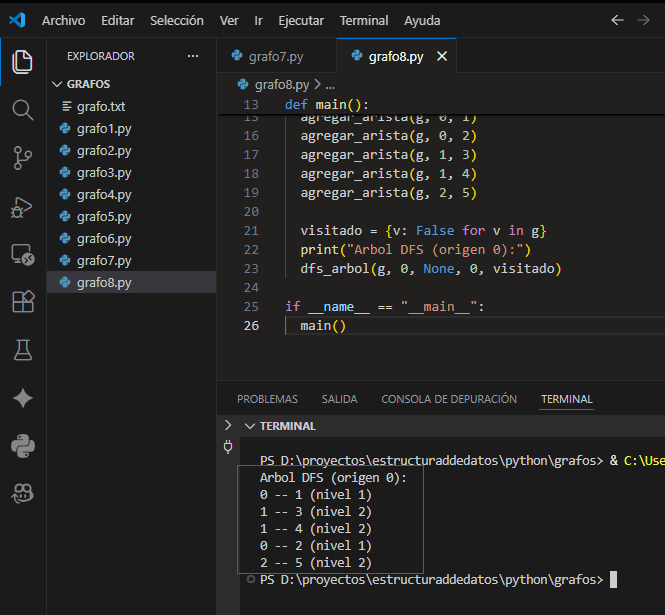Switch to the PROBLEMAS panel tab
The width and height of the screenshot is (665, 615).
pyautogui.click(x=267, y=399)
